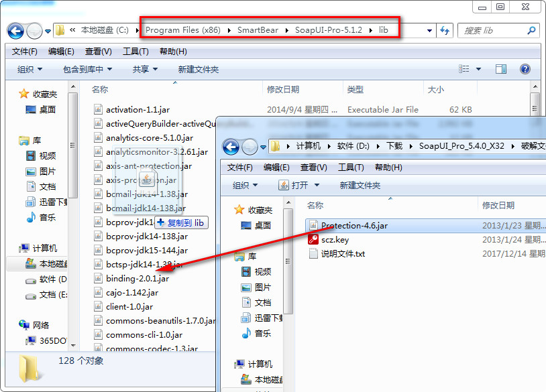Open 文件(F) menu in the lib window
Viewport: 546px width, 392px height.
pyautogui.click(x=25, y=52)
